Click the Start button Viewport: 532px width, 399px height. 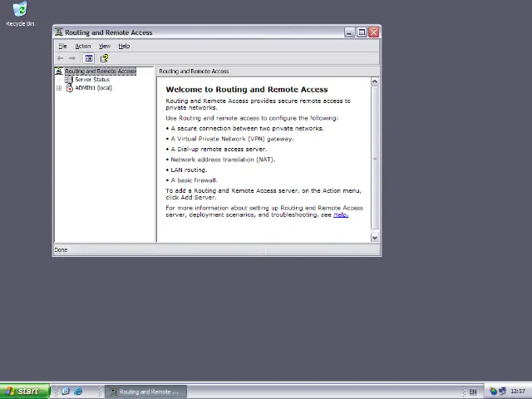click(25, 392)
